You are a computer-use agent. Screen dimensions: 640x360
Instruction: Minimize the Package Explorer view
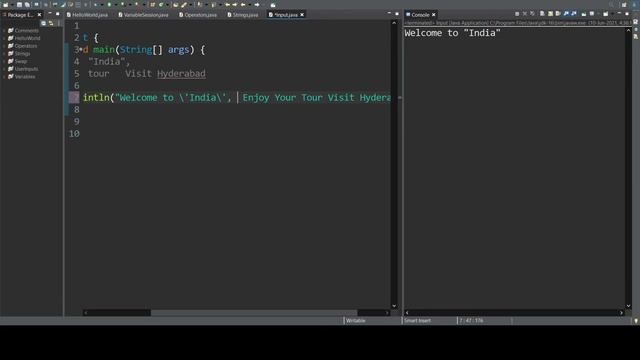coord(50,13)
